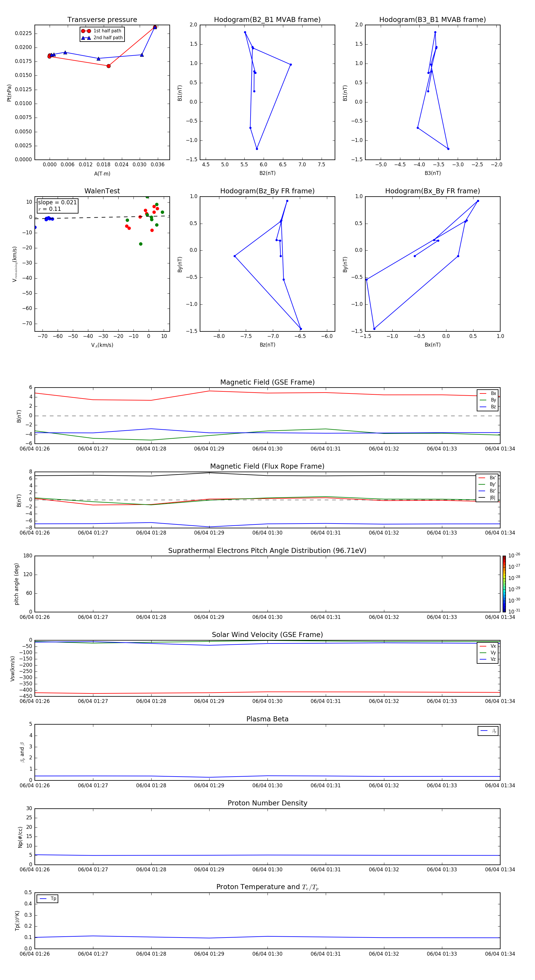Viewport: 535px width, 980px height.
Task: Click the 'Bz' legend entry in GSE magnetic field
Action: click(x=488, y=407)
